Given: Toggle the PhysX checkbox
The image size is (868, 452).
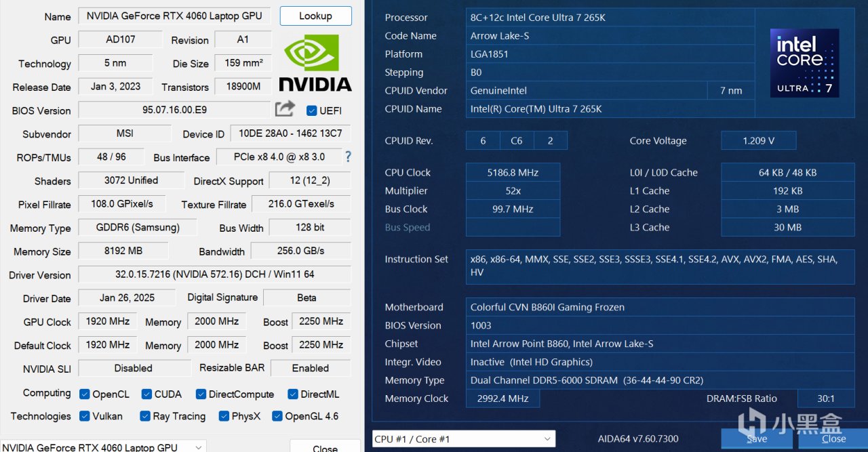Looking at the screenshot, I should pyautogui.click(x=224, y=416).
